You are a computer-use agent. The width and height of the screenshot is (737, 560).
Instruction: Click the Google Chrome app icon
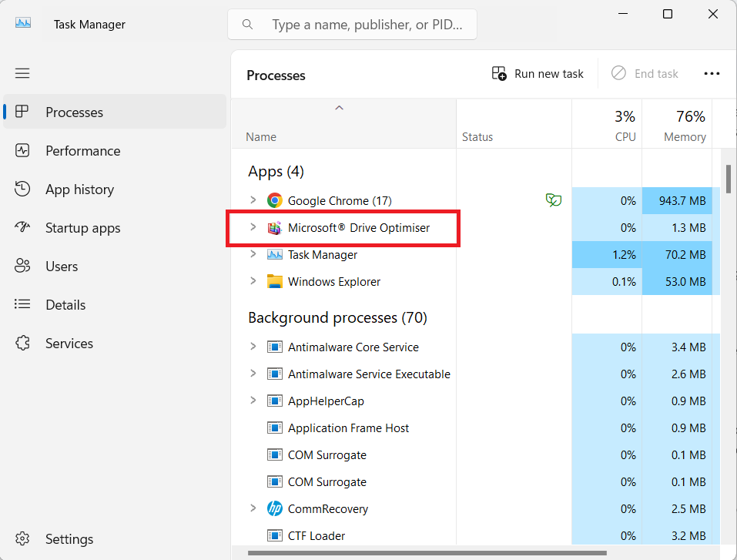pyautogui.click(x=275, y=201)
